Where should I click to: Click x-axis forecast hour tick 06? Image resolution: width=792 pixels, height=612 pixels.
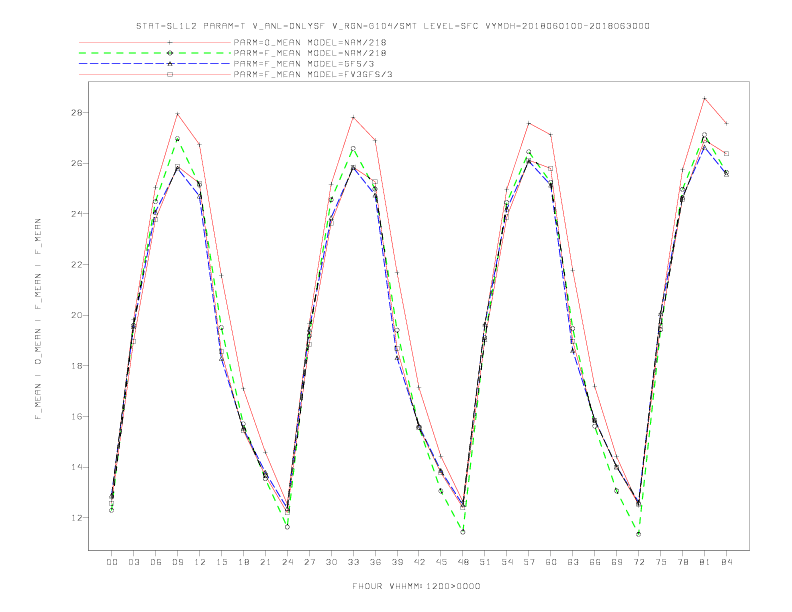tap(156, 562)
